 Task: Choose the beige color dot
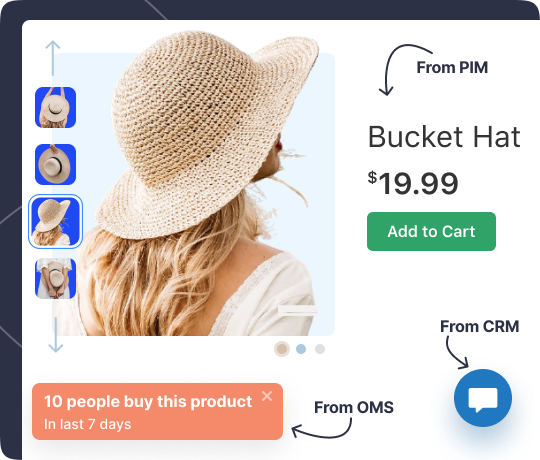point(282,349)
